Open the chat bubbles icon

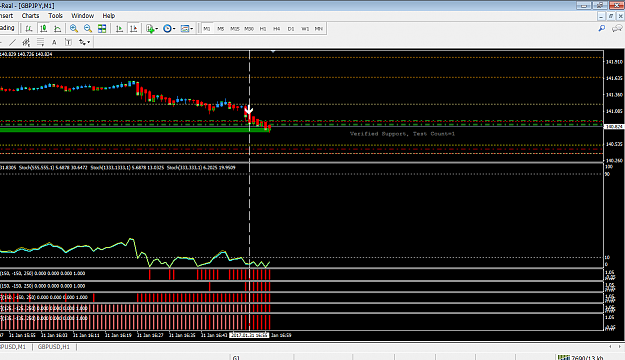(x=617, y=28)
